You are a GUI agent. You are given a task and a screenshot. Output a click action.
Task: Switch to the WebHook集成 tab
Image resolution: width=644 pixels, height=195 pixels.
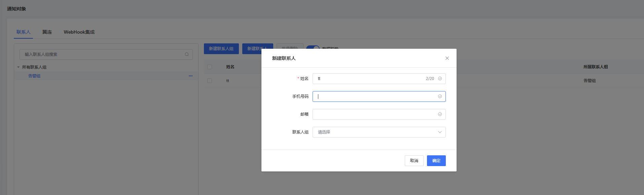click(x=79, y=32)
